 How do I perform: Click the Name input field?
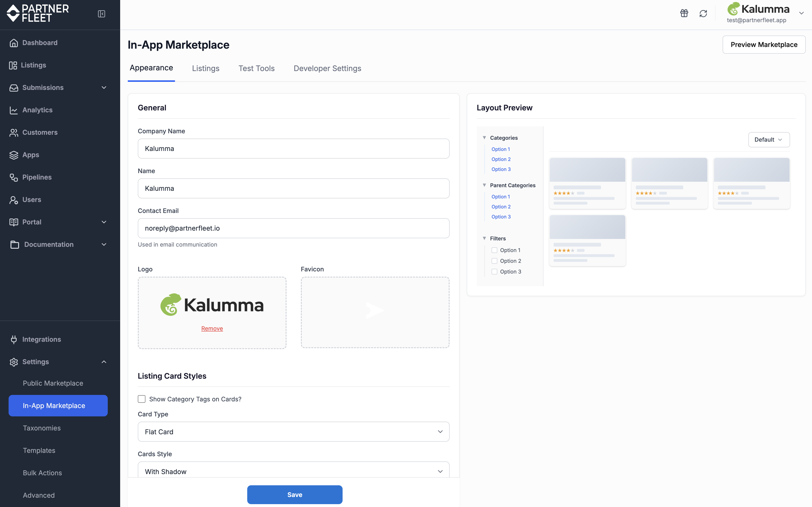[293, 188]
